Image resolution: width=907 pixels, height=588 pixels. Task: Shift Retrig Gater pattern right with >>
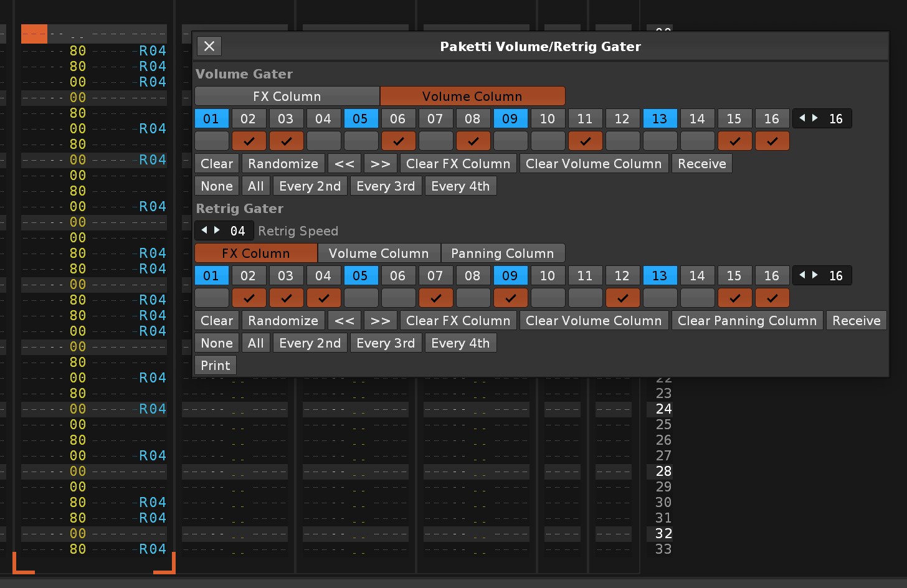[380, 321]
